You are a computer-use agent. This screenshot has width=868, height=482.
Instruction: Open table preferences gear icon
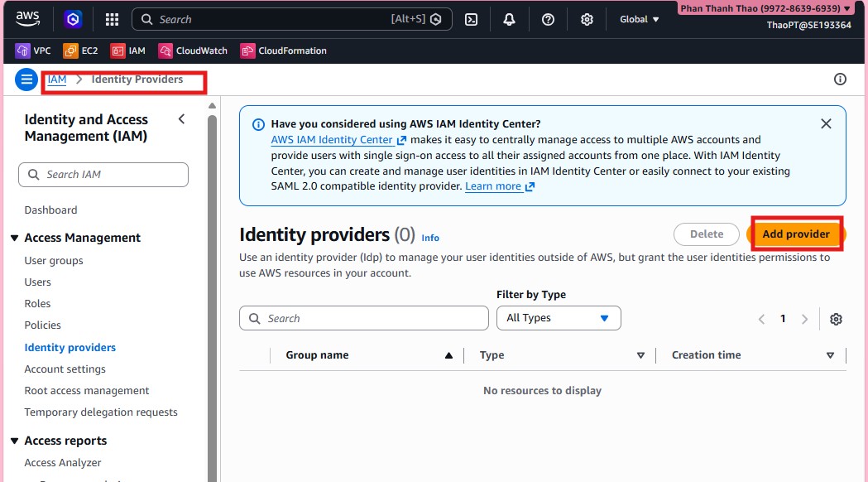tap(836, 320)
